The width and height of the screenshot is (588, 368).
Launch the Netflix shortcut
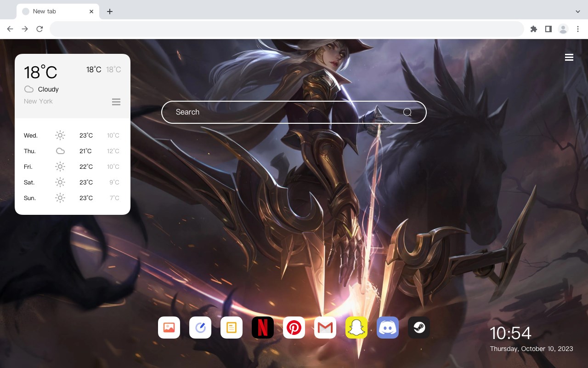coord(263,328)
